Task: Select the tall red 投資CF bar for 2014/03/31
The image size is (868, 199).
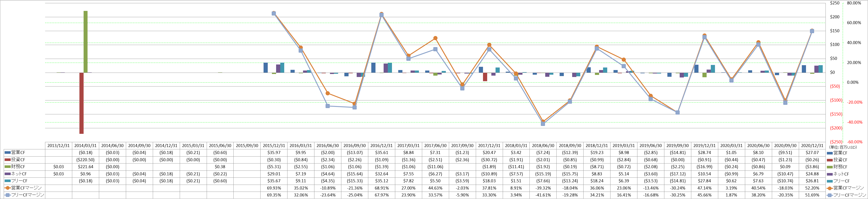Action: (x=82, y=103)
